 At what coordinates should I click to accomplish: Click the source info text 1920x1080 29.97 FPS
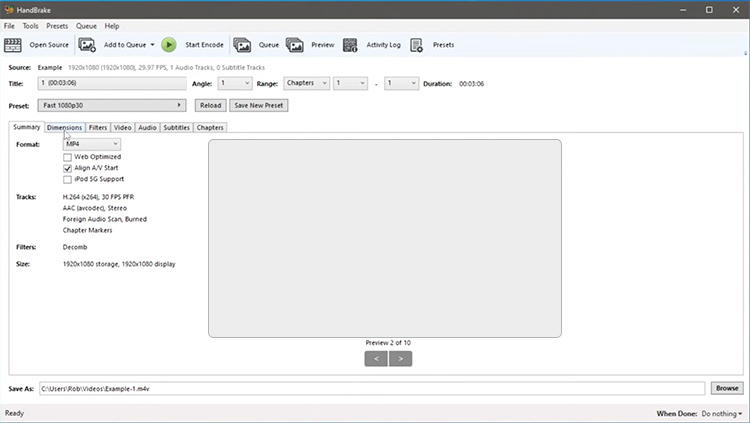click(x=166, y=67)
